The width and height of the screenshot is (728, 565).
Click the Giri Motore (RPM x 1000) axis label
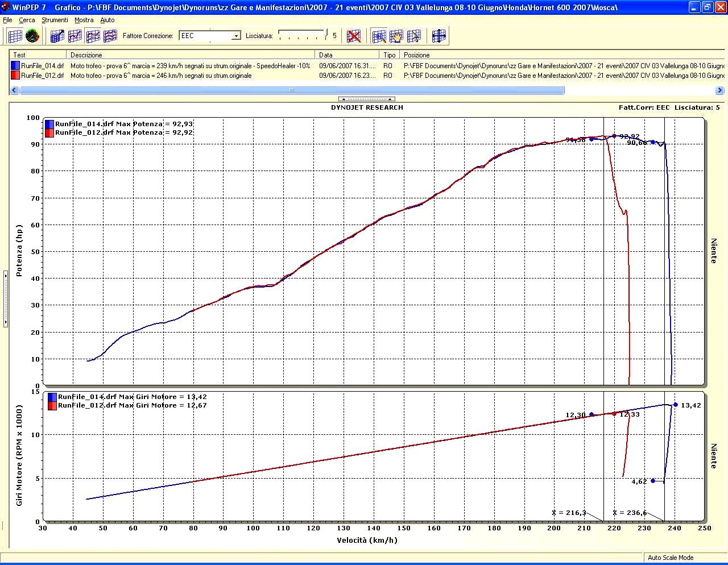[19, 455]
